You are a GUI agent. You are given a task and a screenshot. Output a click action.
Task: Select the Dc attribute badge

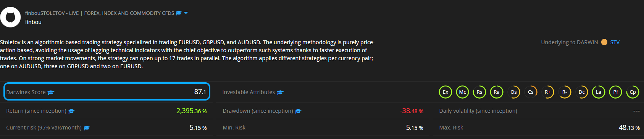tap(582, 92)
